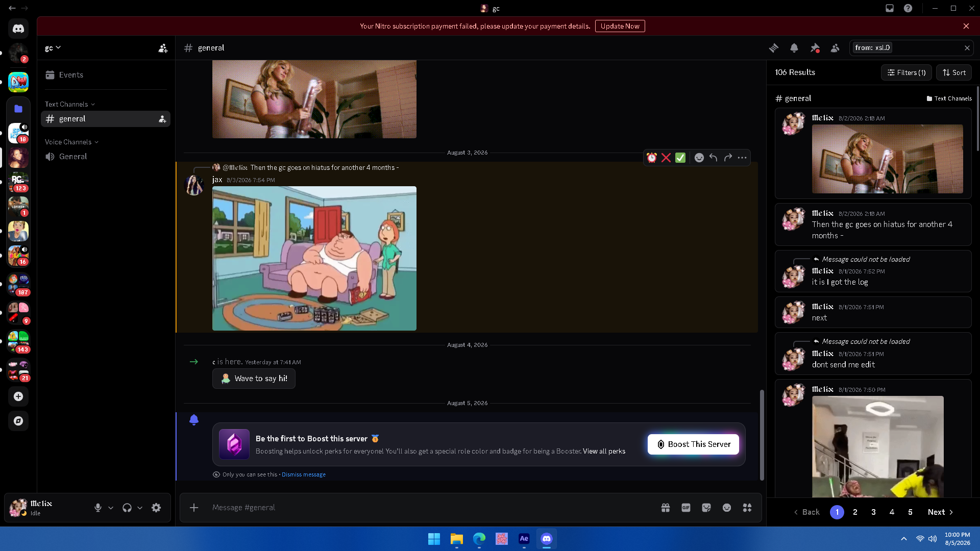Viewport: 980px width, 551px height.
Task: Go to search results page 2
Action: 855,512
